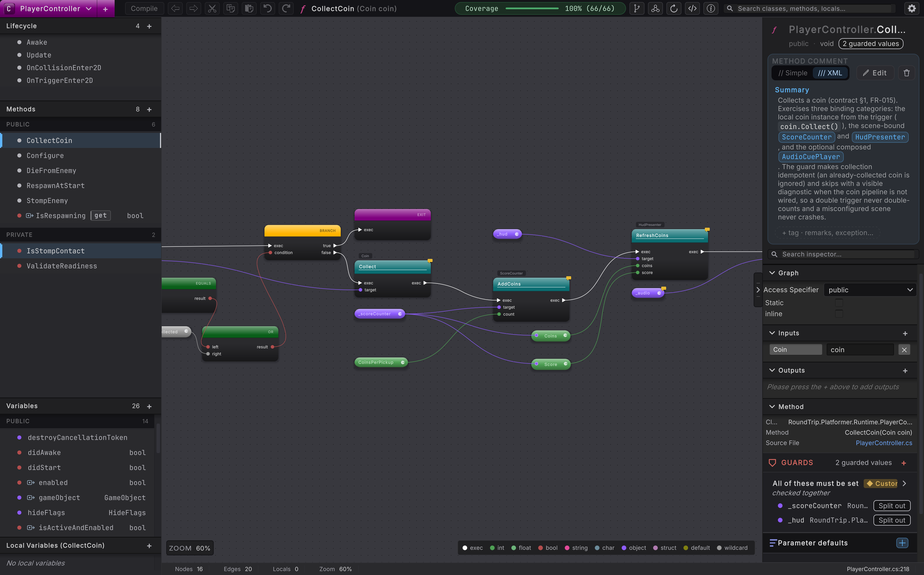Add a new class tab with plus
The height and width of the screenshot is (575, 924).
(x=105, y=9)
